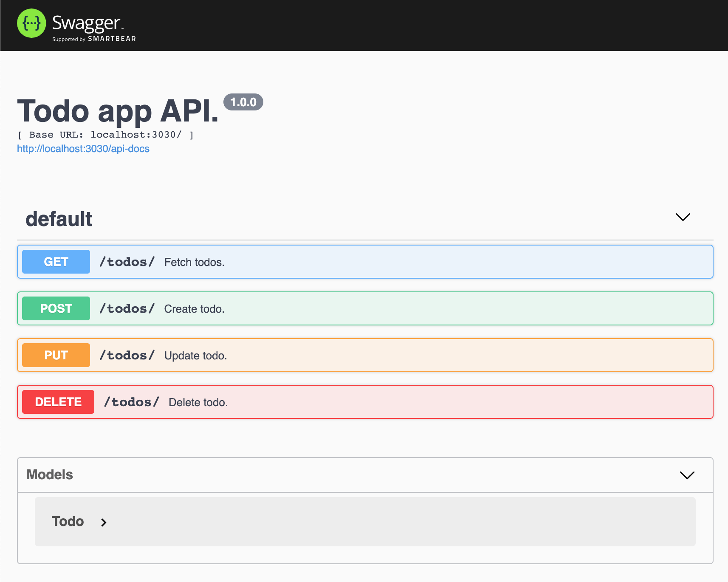728x582 pixels.
Task: Click the green POST method badge
Action: click(x=56, y=308)
